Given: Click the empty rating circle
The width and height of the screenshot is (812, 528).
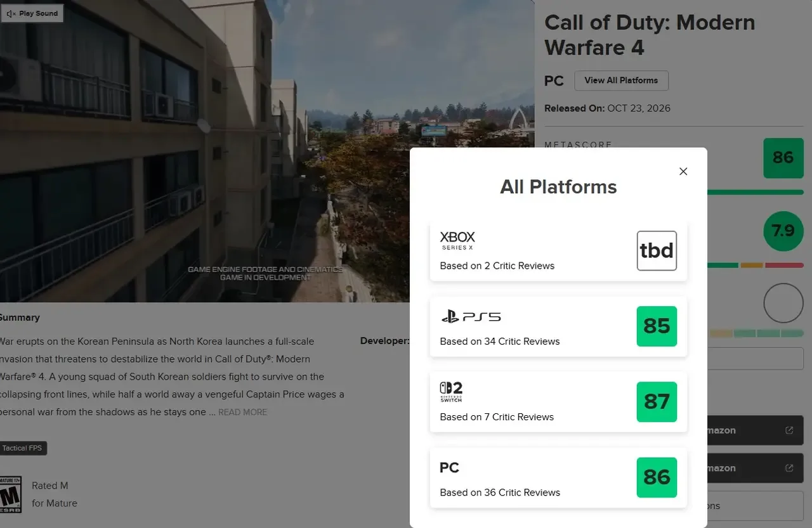Looking at the screenshot, I should pos(783,303).
